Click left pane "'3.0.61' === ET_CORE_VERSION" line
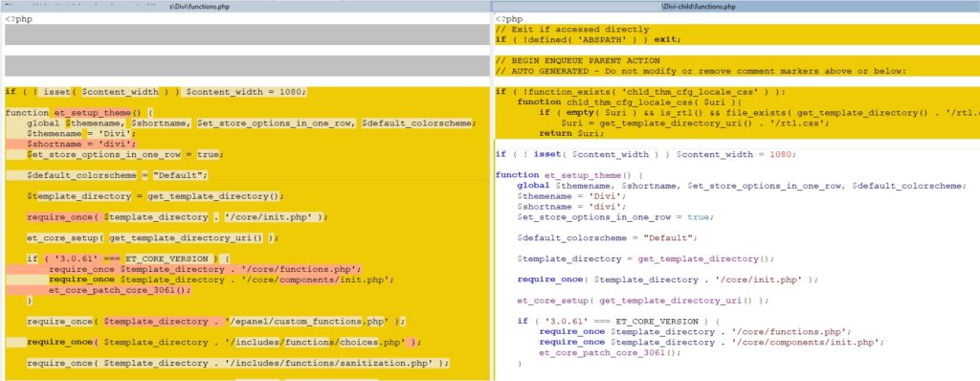 tap(128, 258)
